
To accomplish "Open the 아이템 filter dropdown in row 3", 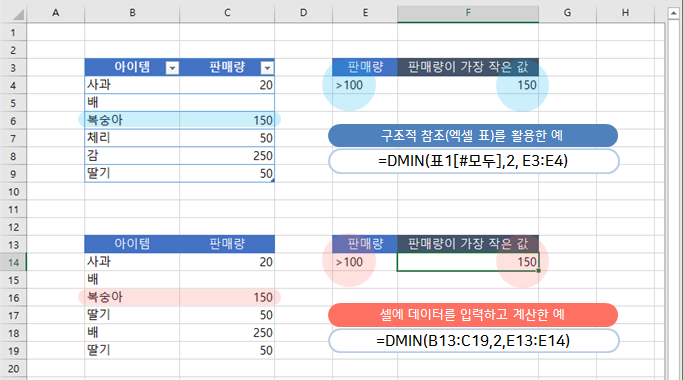I will coord(172,68).
